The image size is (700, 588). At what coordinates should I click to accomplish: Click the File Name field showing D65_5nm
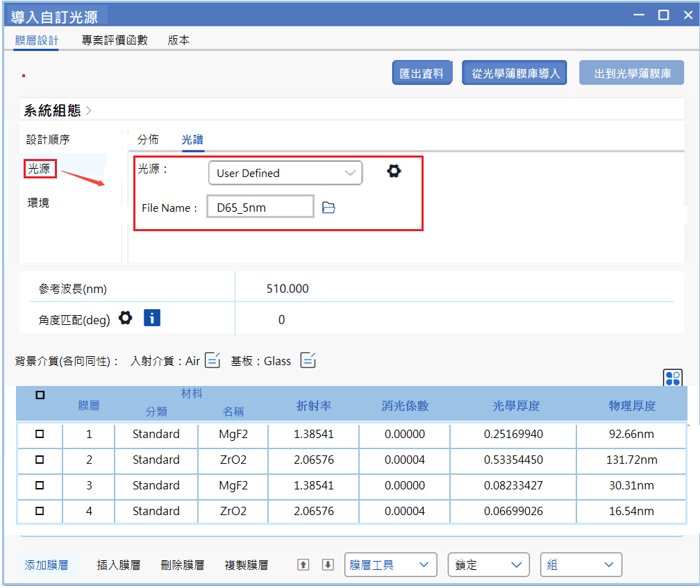(260, 207)
